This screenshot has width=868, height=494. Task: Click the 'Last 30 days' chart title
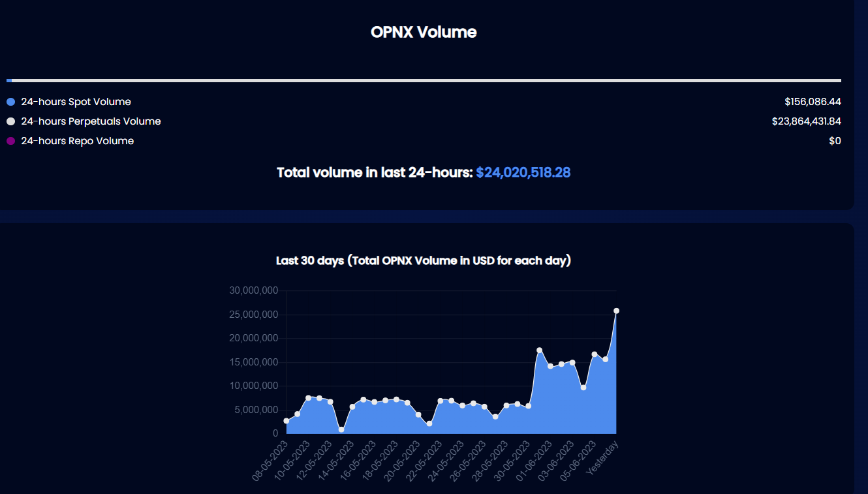(x=424, y=261)
